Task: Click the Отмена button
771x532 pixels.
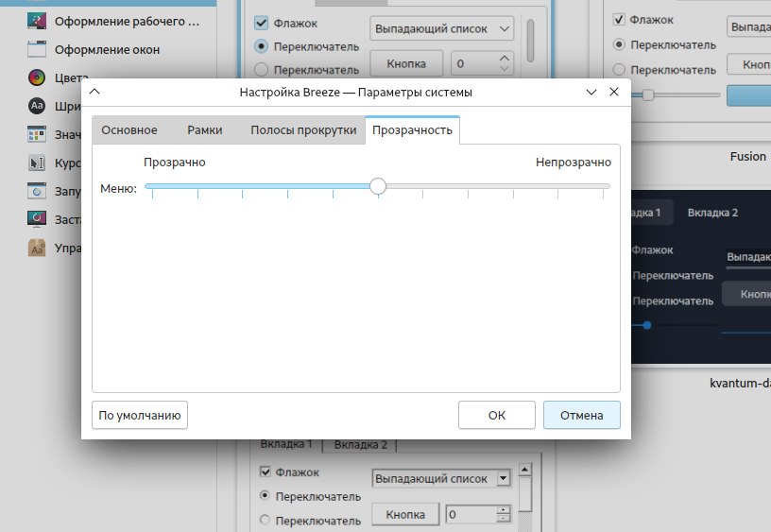Action: click(582, 416)
